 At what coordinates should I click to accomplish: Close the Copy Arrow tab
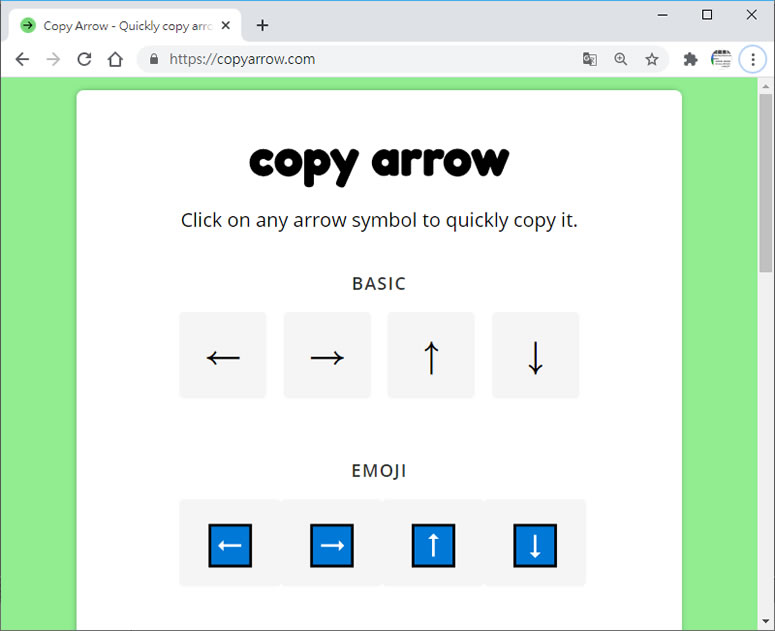pyautogui.click(x=226, y=25)
